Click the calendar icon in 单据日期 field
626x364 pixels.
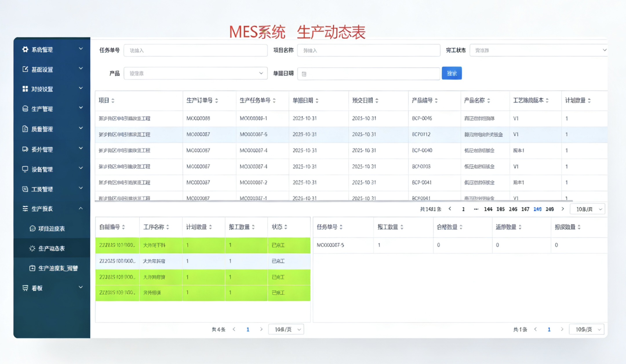coord(304,74)
